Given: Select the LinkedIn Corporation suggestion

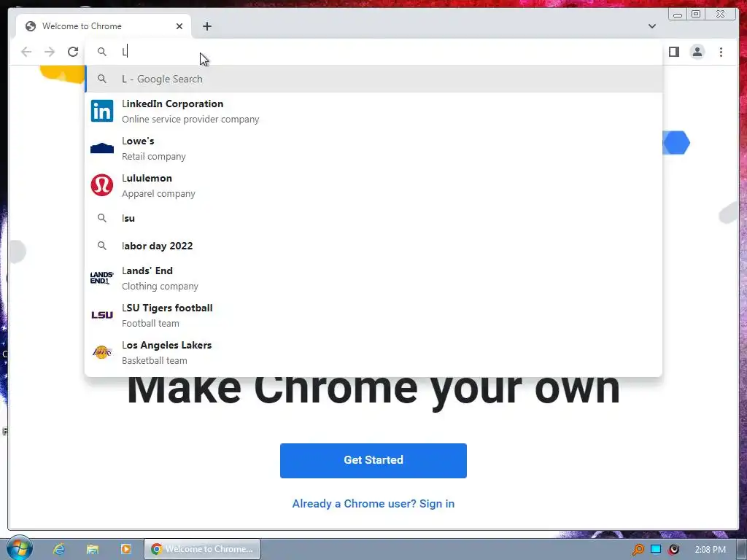Looking at the screenshot, I should (373, 111).
